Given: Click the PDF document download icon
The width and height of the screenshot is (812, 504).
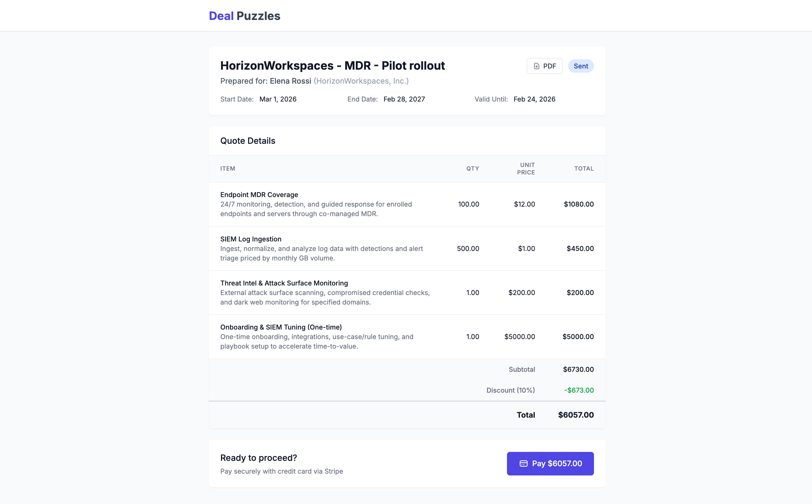Looking at the screenshot, I should pos(536,66).
